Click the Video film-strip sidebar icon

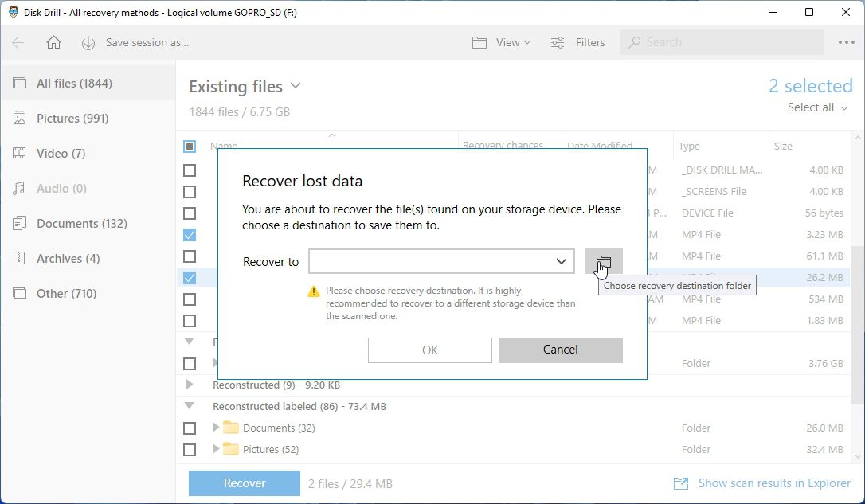tap(19, 154)
